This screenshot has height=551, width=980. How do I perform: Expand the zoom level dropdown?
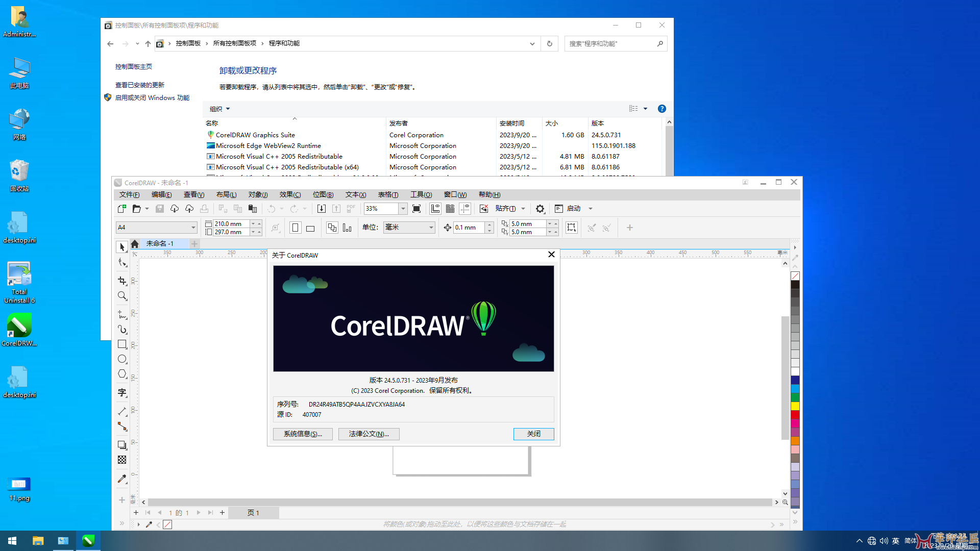403,209
